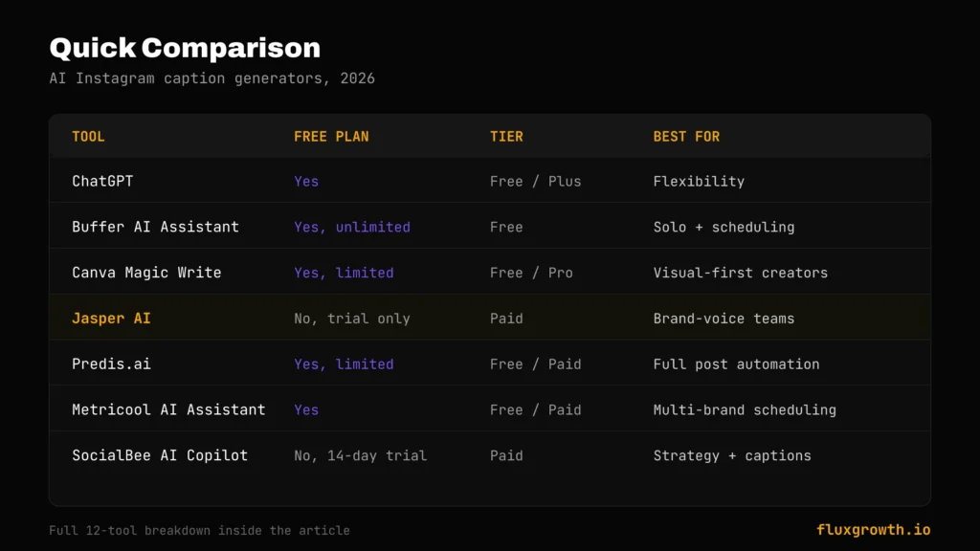Click the subtitle mentioning caption generators, 2026
The height and width of the screenshot is (551, 980).
pyautogui.click(x=212, y=78)
